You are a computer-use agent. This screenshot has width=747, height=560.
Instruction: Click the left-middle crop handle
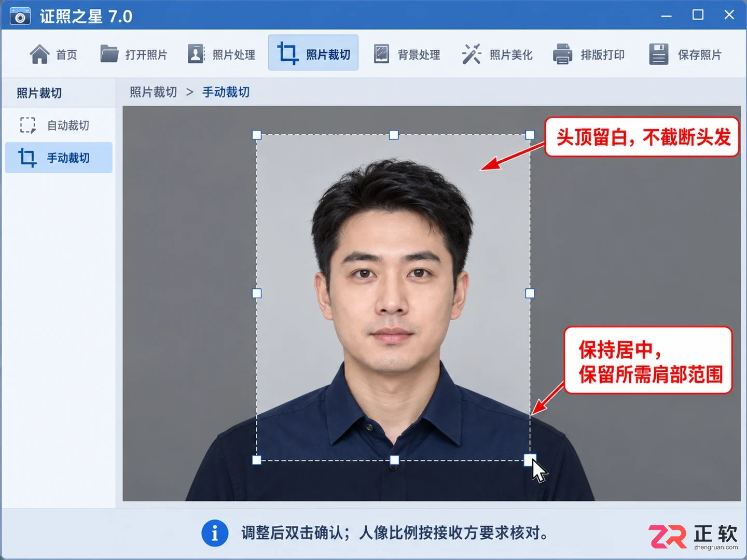click(x=257, y=293)
